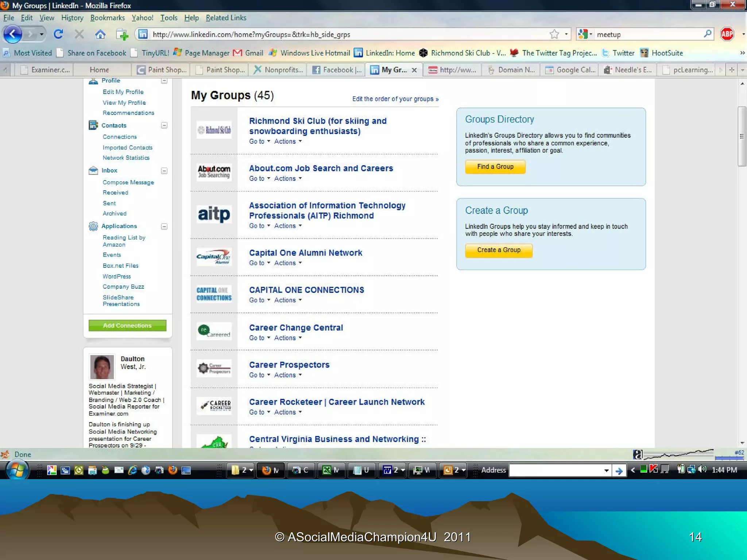Screen dimensions: 747x560
Task: Click the Inbox envelope icon in sidebar
Action: coord(93,171)
